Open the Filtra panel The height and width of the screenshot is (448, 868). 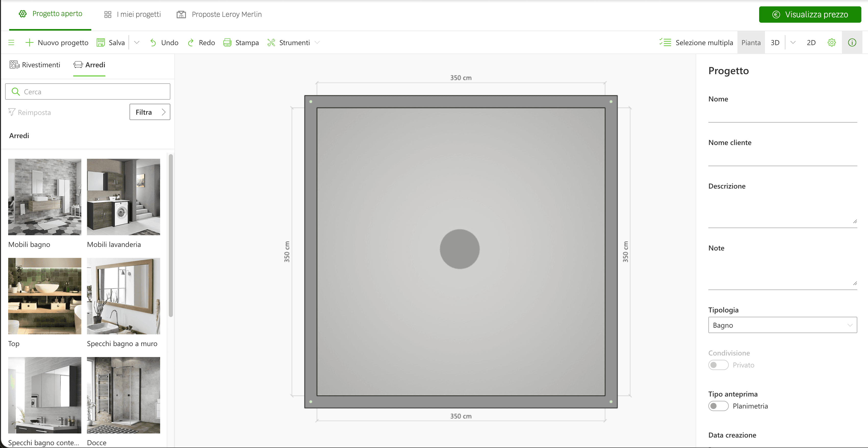click(x=150, y=112)
